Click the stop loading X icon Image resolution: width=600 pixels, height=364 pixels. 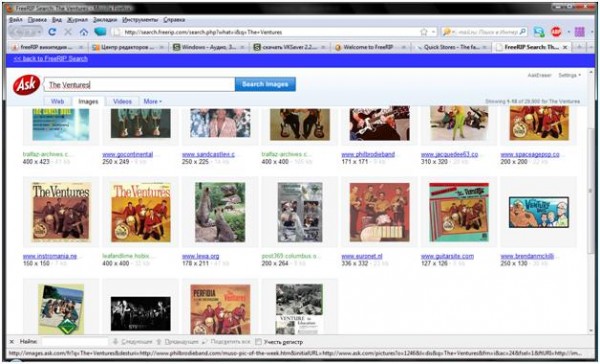pos(68,32)
